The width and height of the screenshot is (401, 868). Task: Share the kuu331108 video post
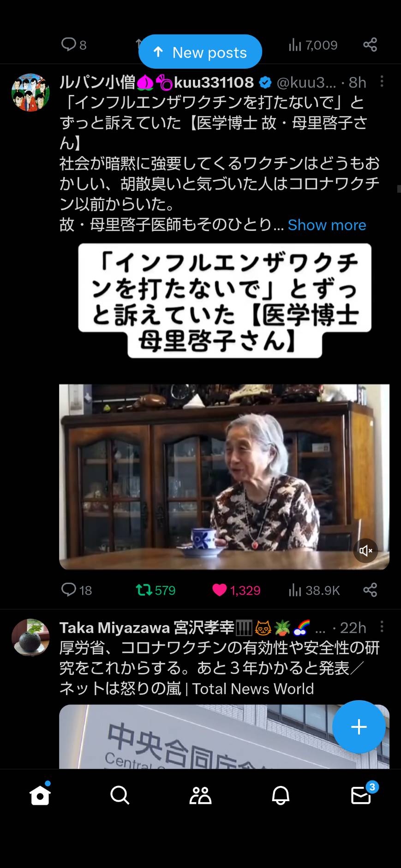click(x=370, y=590)
